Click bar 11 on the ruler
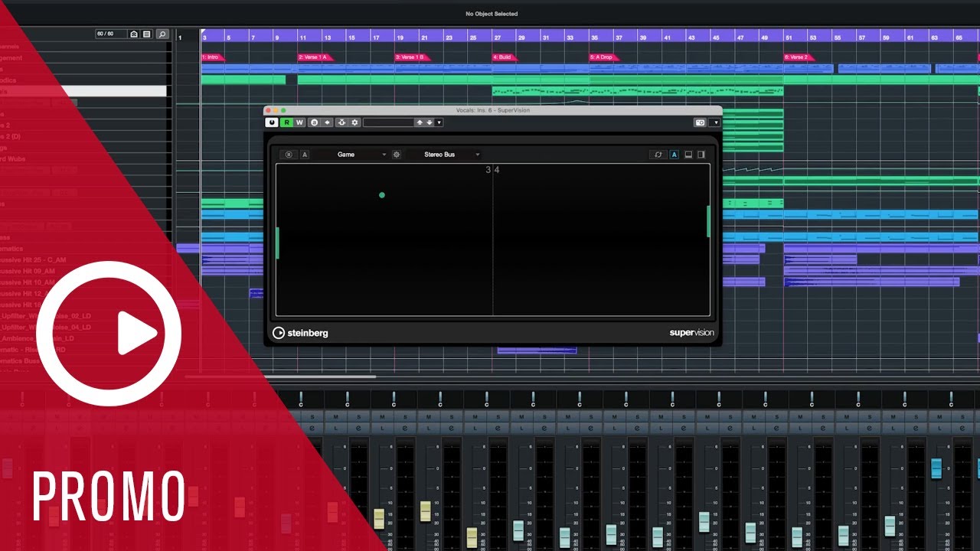This screenshot has height=551, width=980. pos(302,37)
